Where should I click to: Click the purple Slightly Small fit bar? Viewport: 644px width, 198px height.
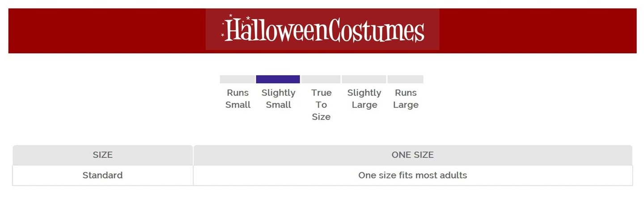coord(278,79)
